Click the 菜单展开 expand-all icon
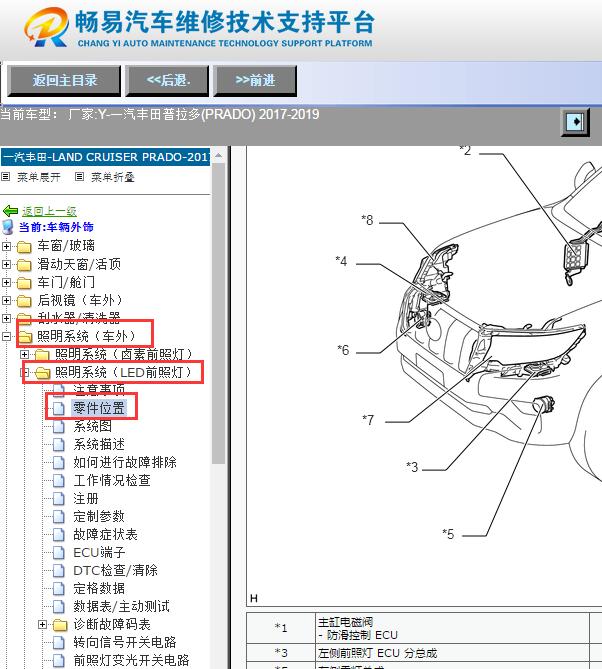The image size is (602, 669). 6,176
